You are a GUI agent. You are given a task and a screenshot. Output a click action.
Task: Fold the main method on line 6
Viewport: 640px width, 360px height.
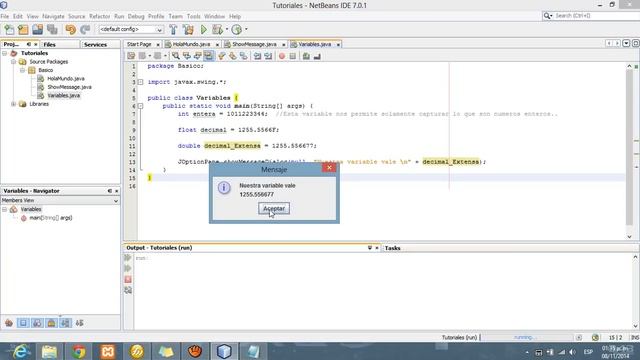tap(140, 106)
